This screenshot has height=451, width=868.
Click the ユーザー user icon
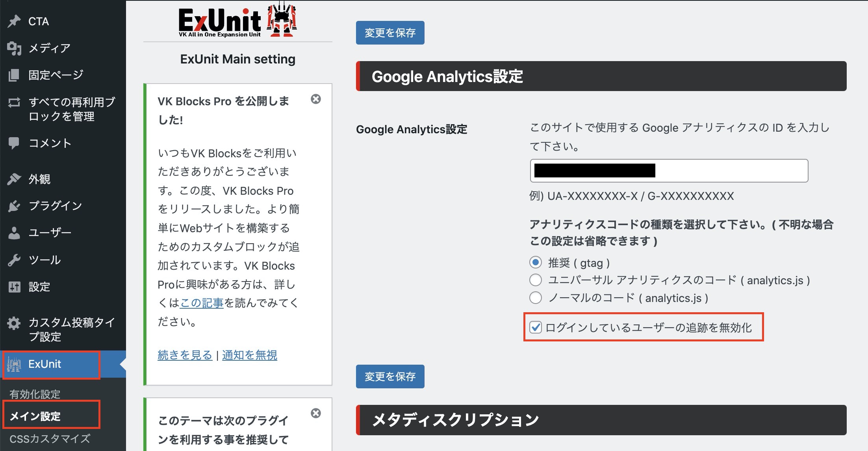pyautogui.click(x=14, y=232)
